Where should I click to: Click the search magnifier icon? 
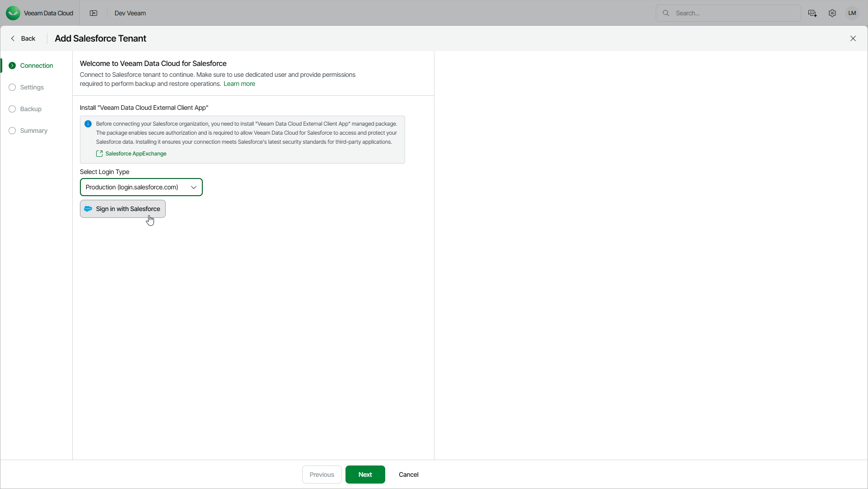point(666,13)
